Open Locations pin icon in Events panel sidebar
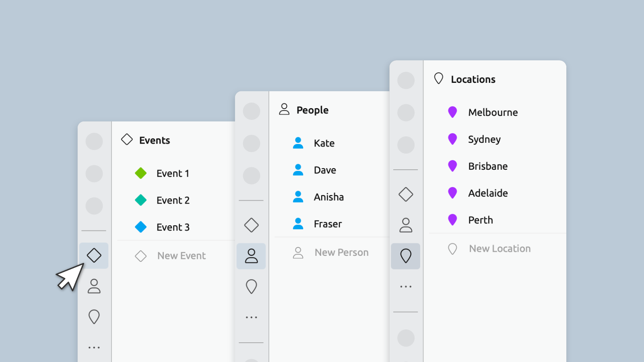 tap(94, 317)
